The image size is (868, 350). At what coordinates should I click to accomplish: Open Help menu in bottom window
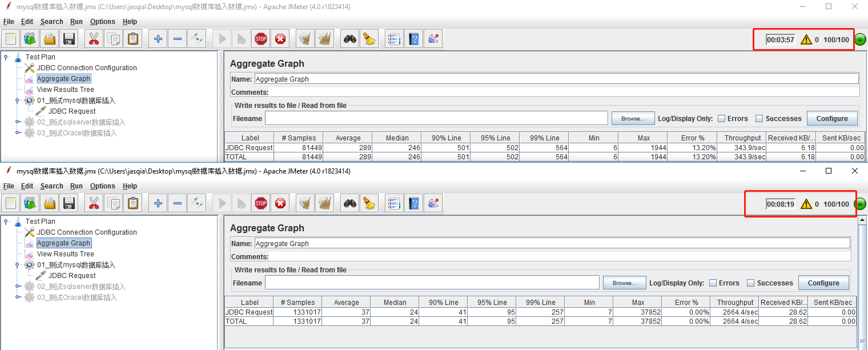click(130, 186)
